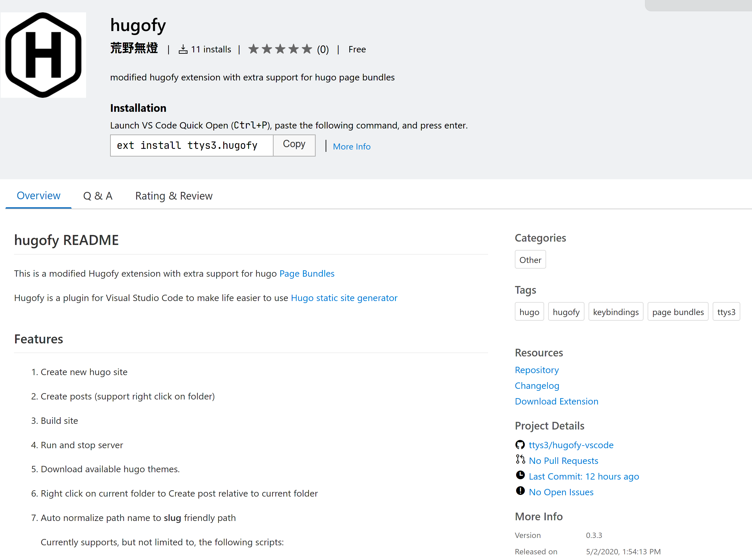Click the bold slug word
752x560 pixels.
point(172,518)
